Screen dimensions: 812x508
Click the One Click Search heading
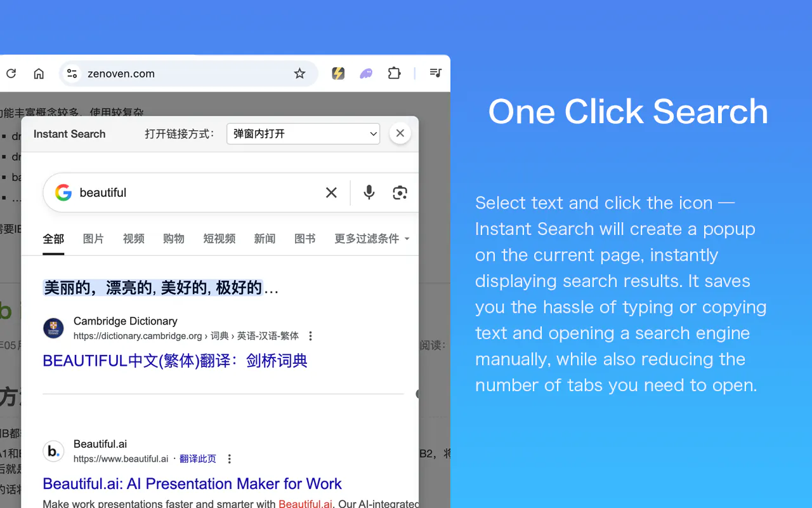coord(628,112)
